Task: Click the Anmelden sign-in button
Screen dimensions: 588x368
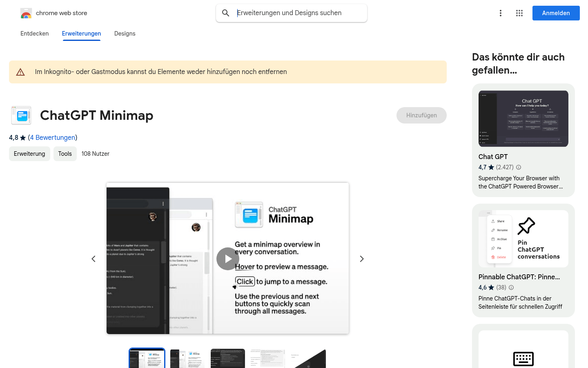Action: tap(556, 13)
